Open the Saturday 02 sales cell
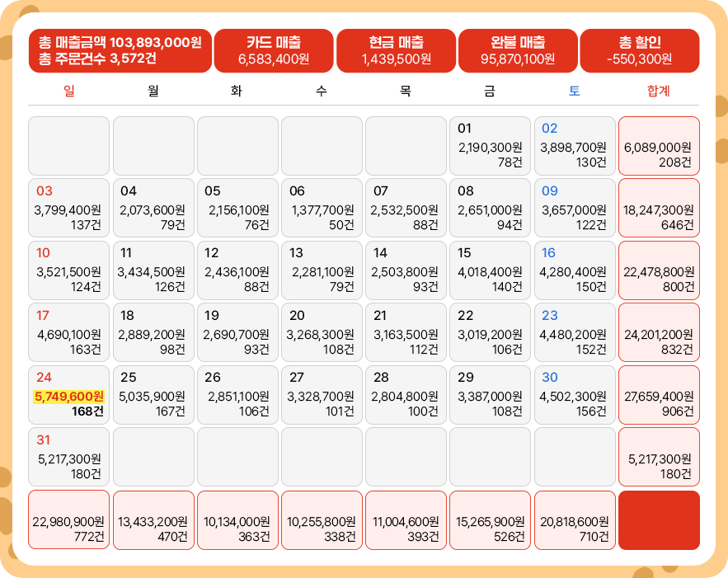 pos(575,146)
